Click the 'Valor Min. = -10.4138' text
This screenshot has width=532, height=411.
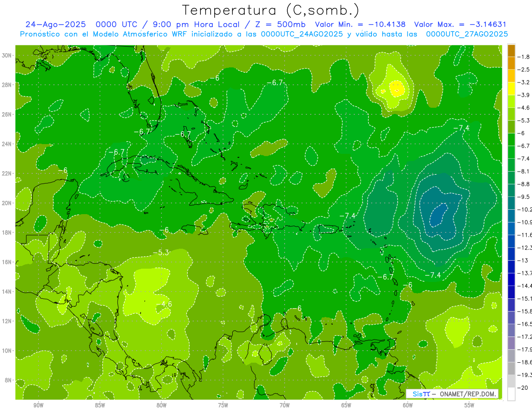(x=360, y=24)
